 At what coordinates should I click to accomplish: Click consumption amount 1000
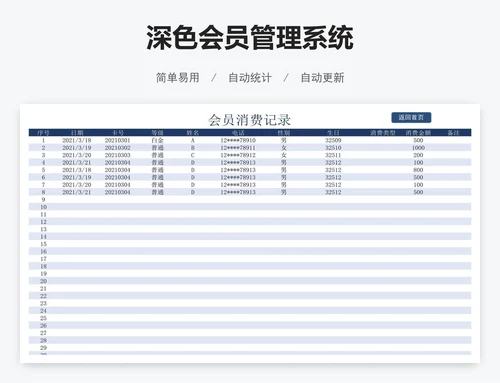pos(418,148)
